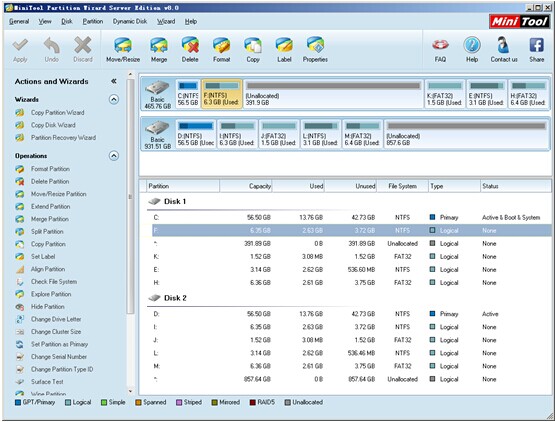555x422 pixels.
Task: Select the 857.6 GB Unallocated block
Action: [467, 134]
